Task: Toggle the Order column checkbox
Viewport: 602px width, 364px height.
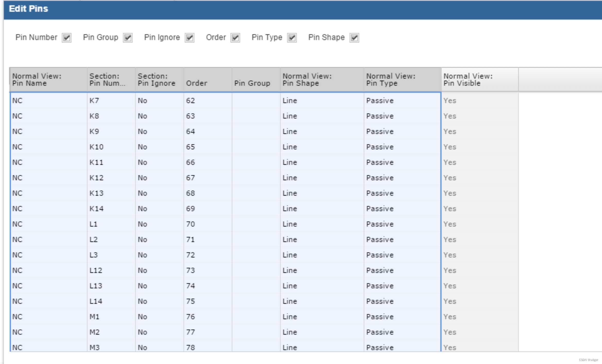Action: (x=235, y=38)
